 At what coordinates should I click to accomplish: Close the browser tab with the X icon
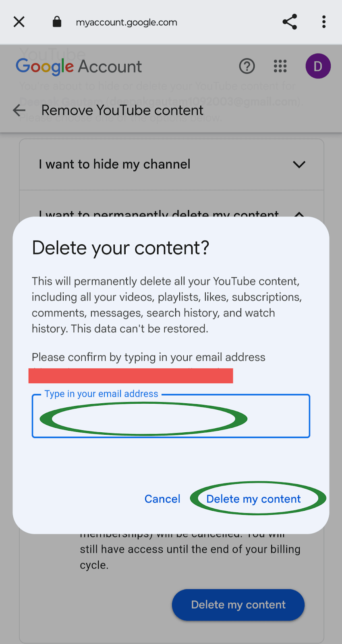click(x=19, y=22)
